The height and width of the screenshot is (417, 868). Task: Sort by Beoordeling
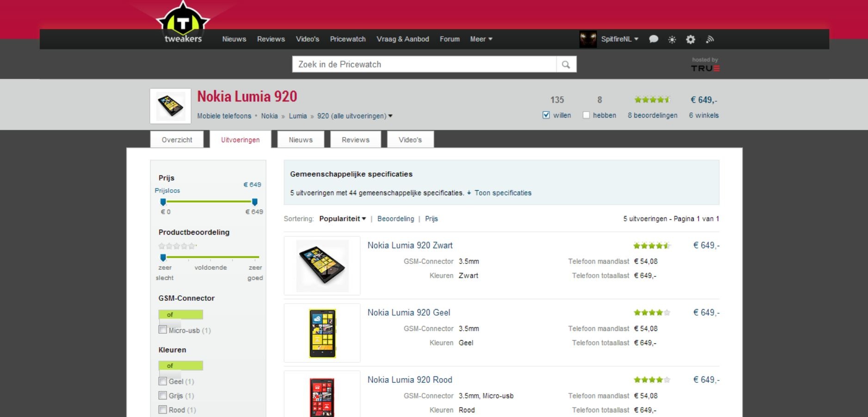point(396,219)
